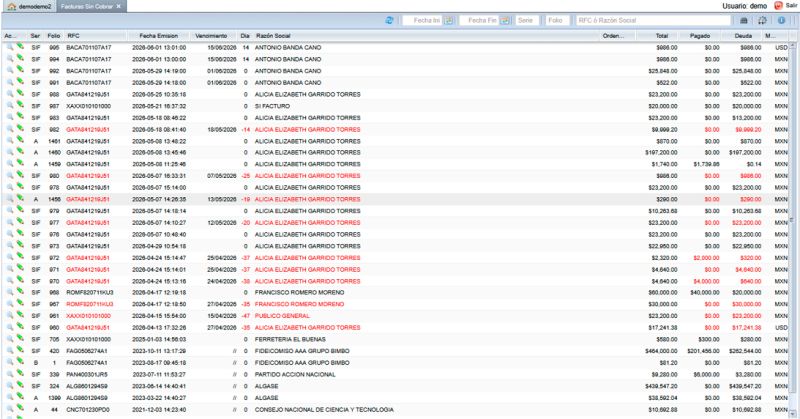Click the $197,200.00 total in folio 1460 row

point(661,153)
